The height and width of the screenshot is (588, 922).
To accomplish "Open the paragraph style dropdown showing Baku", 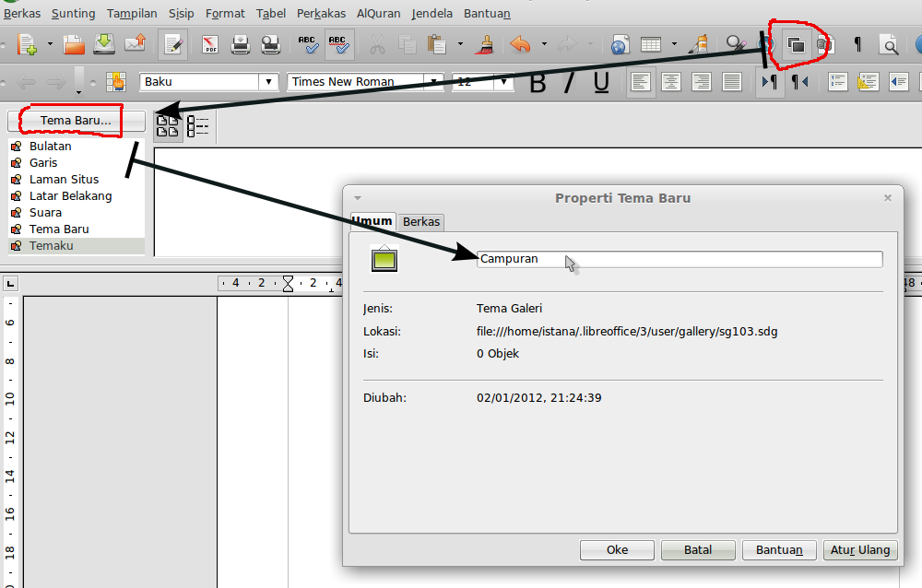I will click(267, 82).
